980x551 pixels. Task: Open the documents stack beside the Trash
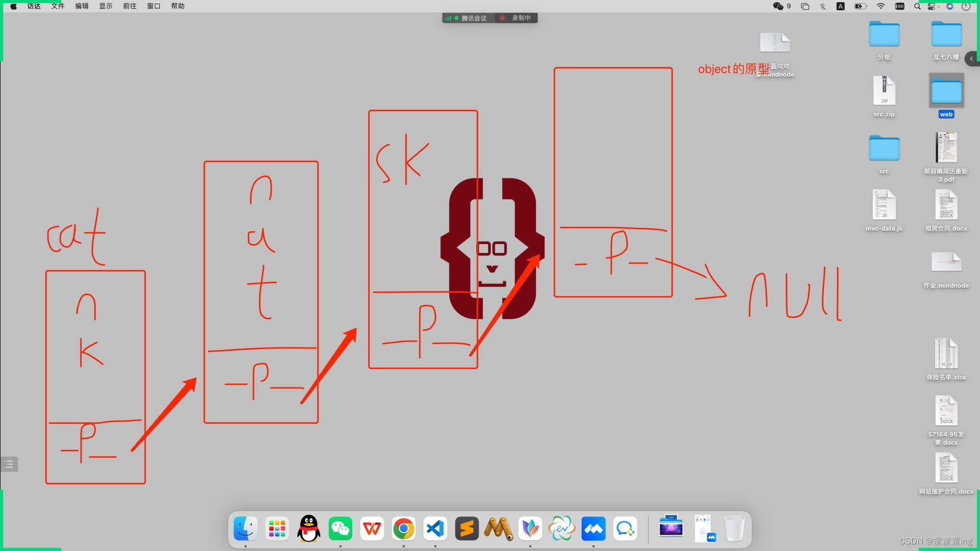coord(704,529)
